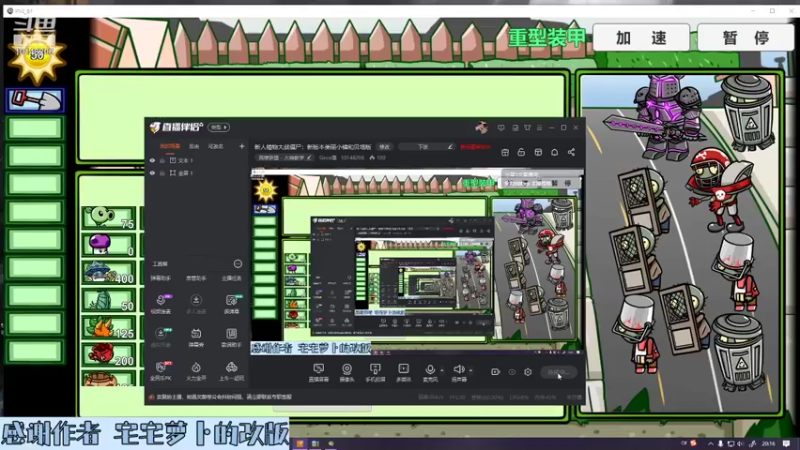Image resolution: width=800 pixels, height=450 pixels.
Task: Open the dropdown field next to 修改
Action: click(x=426, y=147)
